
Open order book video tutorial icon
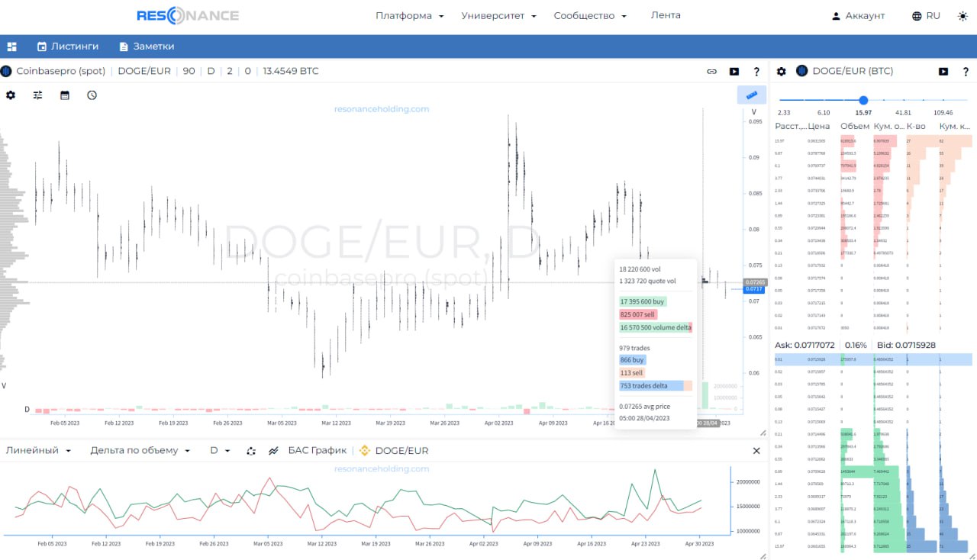click(x=943, y=72)
